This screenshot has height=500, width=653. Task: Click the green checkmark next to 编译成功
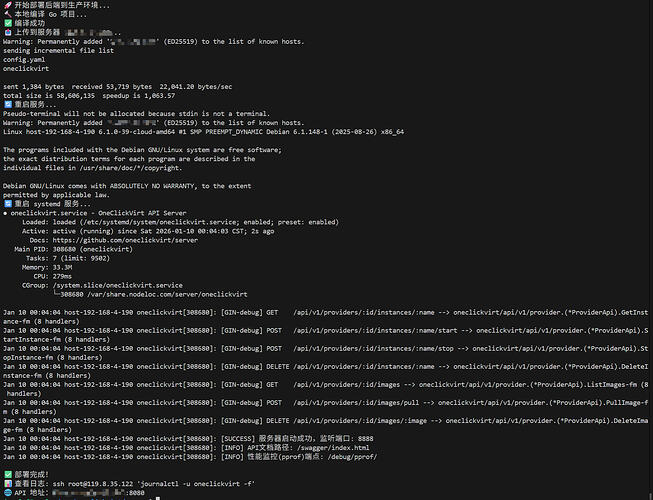pyautogui.click(x=7, y=23)
